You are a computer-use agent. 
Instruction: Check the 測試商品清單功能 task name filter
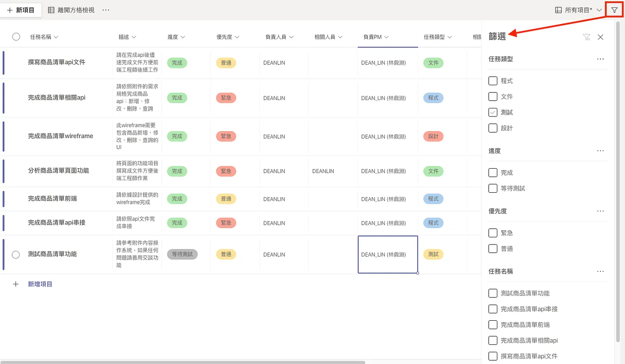point(493,293)
